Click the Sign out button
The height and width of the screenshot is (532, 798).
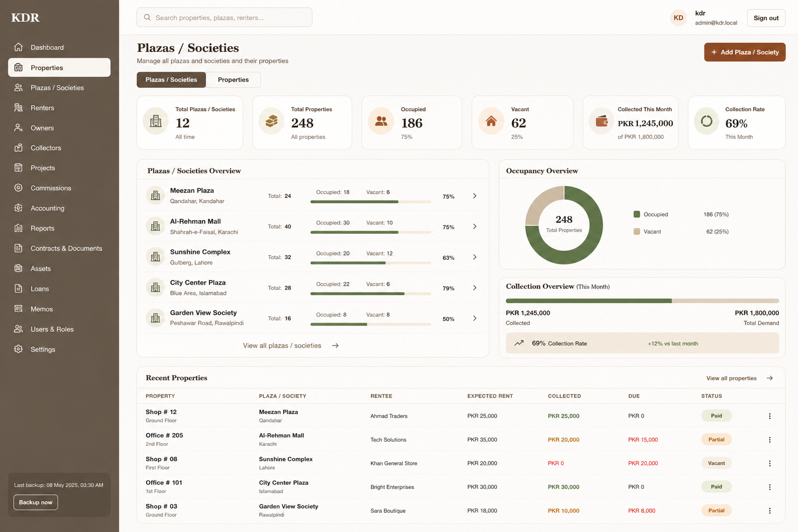click(766, 18)
